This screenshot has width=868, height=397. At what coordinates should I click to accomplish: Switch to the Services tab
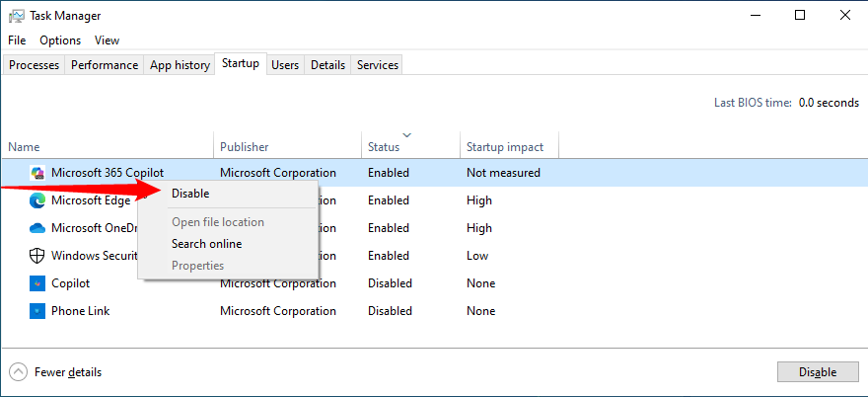point(378,65)
